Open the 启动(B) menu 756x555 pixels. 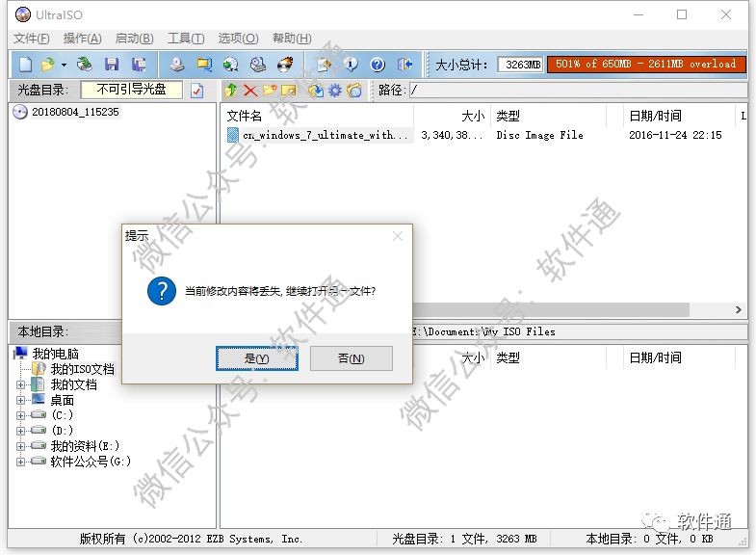pos(135,39)
